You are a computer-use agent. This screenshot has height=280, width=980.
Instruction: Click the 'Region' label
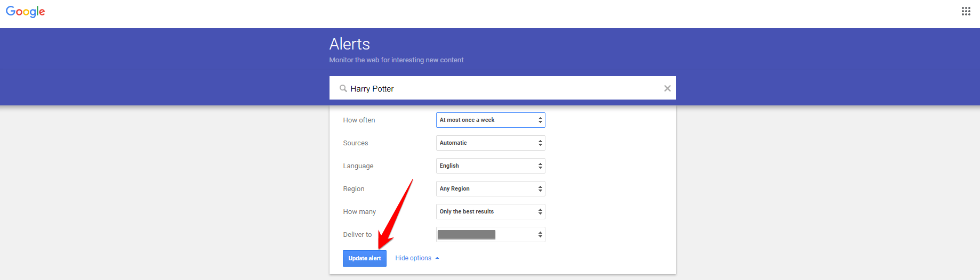click(x=354, y=189)
